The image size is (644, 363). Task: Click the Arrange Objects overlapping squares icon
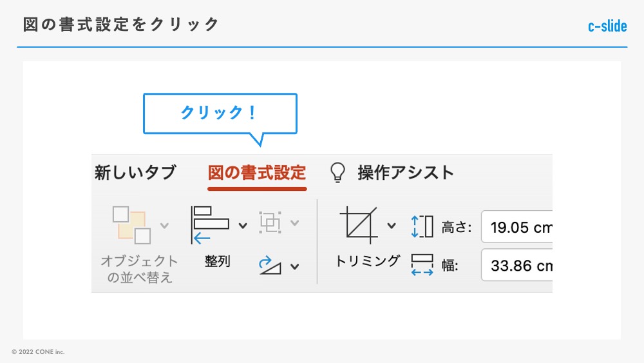[x=131, y=225]
